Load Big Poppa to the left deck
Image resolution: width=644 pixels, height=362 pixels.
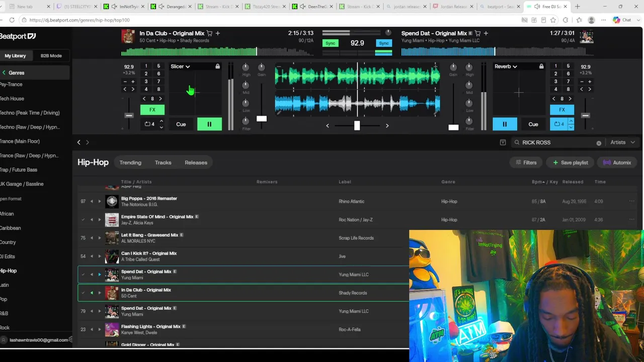pyautogui.click(x=92, y=202)
